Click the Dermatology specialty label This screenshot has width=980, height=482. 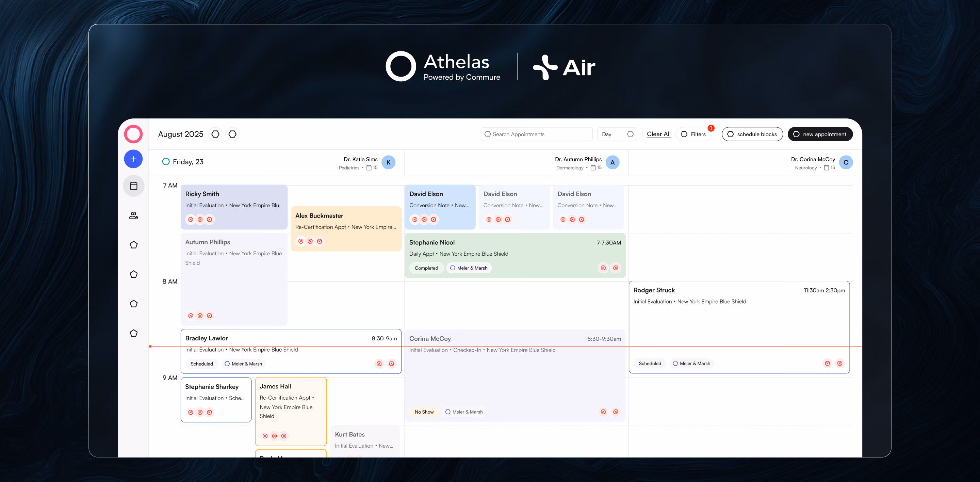(570, 168)
